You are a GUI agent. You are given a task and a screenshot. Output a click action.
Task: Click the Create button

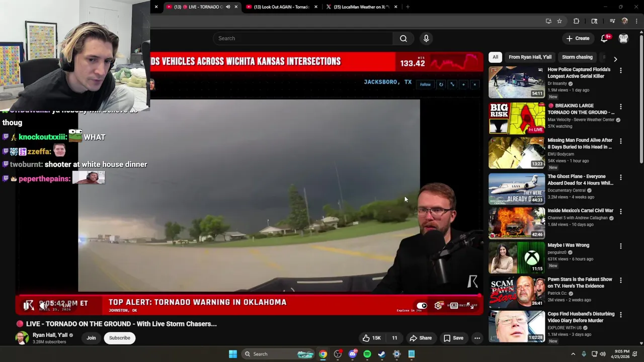578,38
